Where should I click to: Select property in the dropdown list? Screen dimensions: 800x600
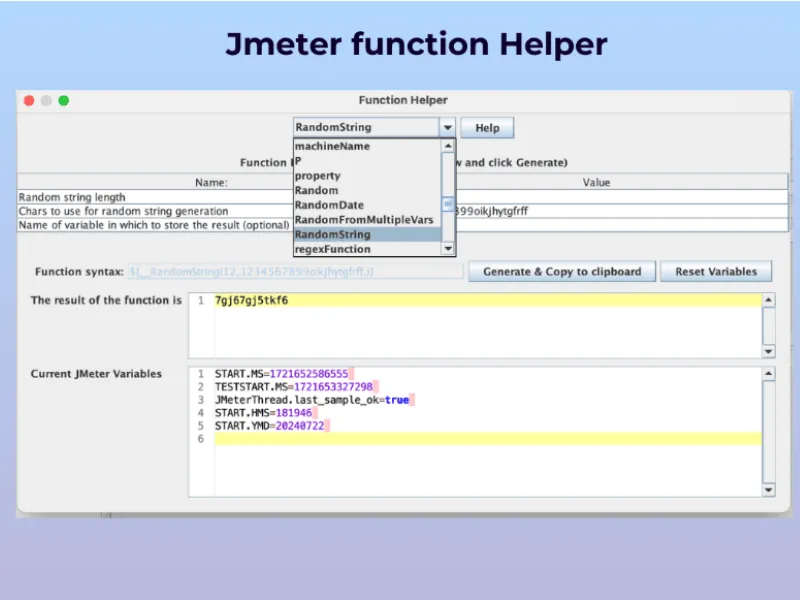pyautogui.click(x=367, y=176)
